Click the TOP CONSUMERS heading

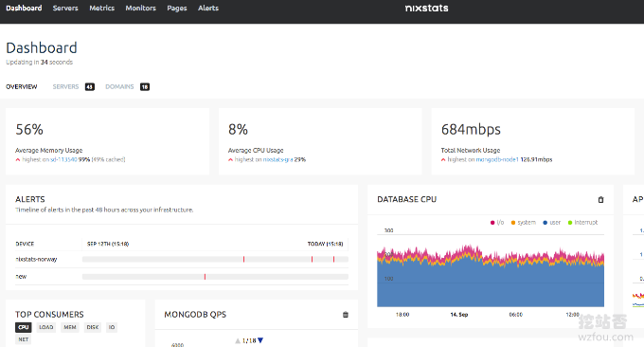[49, 315]
